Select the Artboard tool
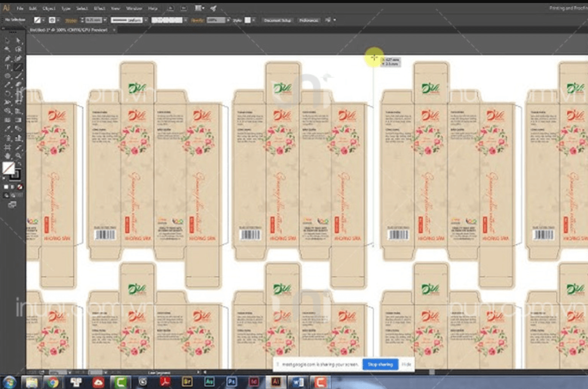 pos(7,147)
